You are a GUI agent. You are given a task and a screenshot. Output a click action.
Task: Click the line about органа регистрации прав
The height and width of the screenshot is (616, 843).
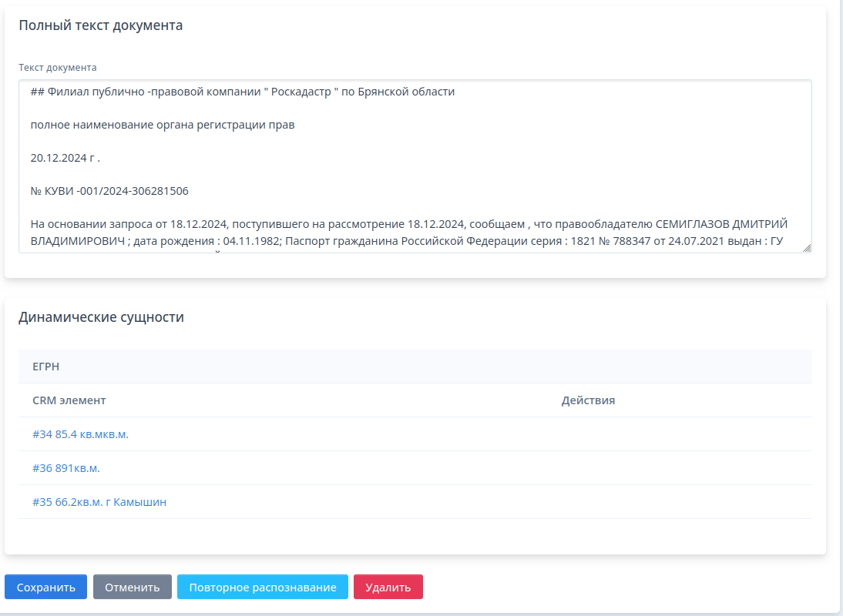coord(163,125)
